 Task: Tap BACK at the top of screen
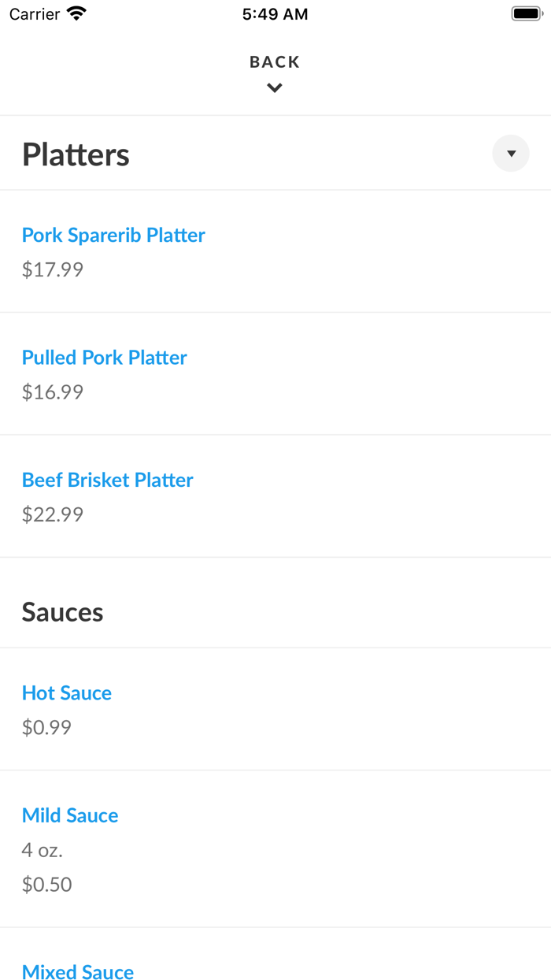[x=274, y=61]
